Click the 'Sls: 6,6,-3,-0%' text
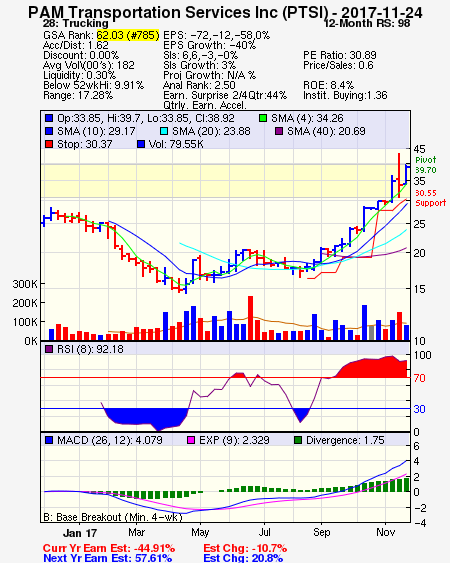 click(200, 55)
